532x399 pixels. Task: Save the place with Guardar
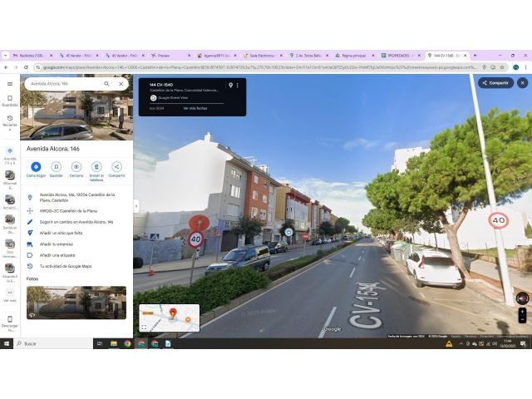[x=57, y=170]
